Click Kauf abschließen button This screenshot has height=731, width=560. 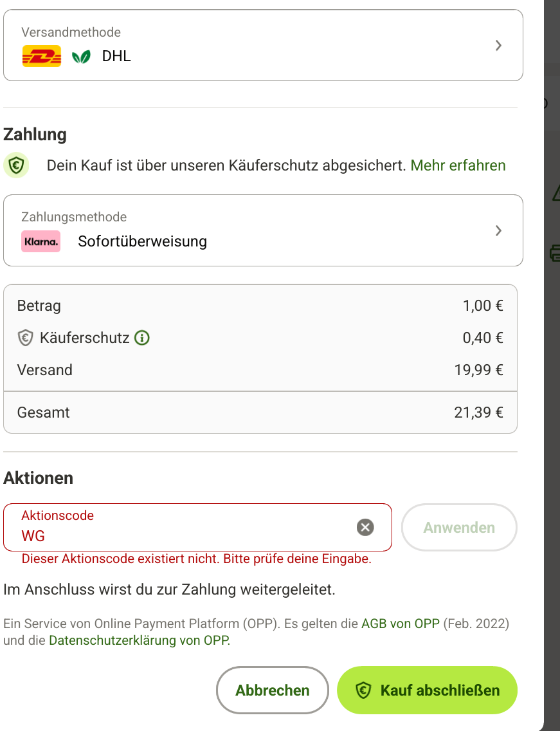[427, 690]
